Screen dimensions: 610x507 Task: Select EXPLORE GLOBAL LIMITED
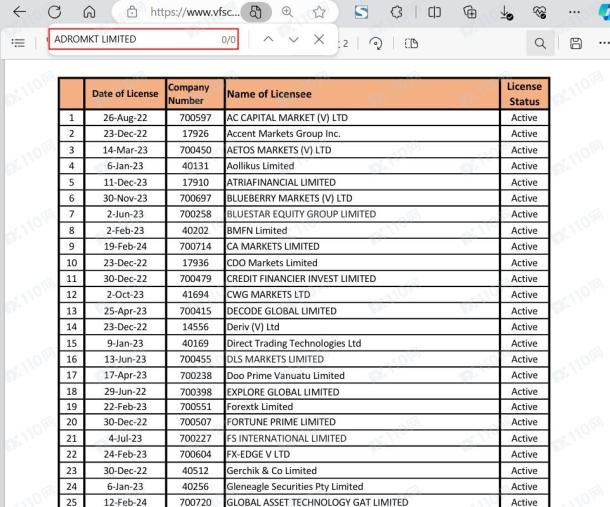(283, 392)
